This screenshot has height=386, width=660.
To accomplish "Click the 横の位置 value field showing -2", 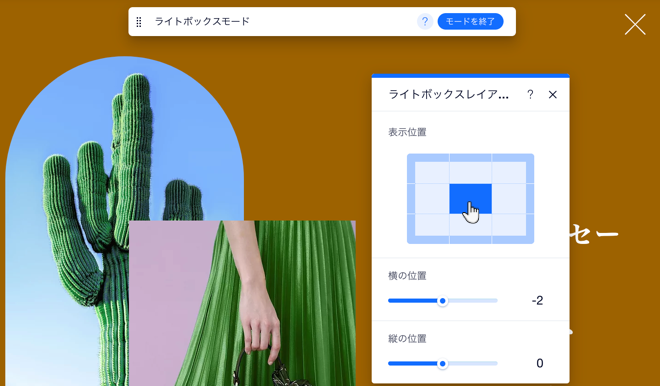I will tap(537, 301).
